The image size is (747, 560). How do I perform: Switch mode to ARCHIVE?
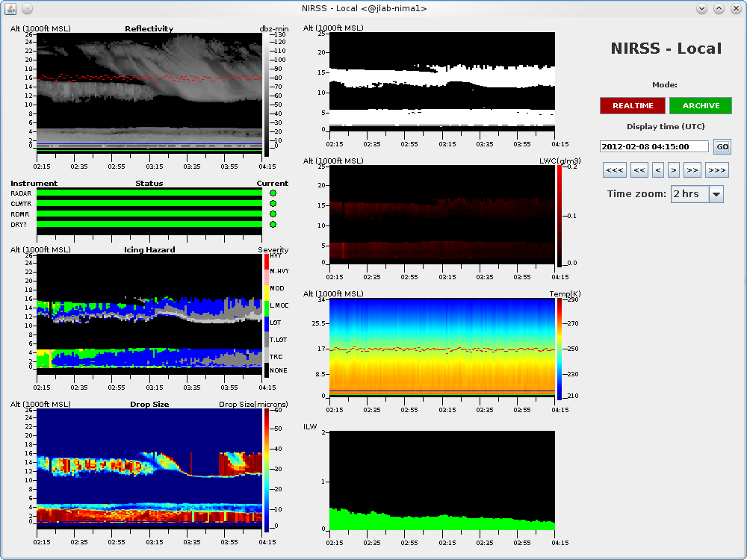click(x=701, y=105)
